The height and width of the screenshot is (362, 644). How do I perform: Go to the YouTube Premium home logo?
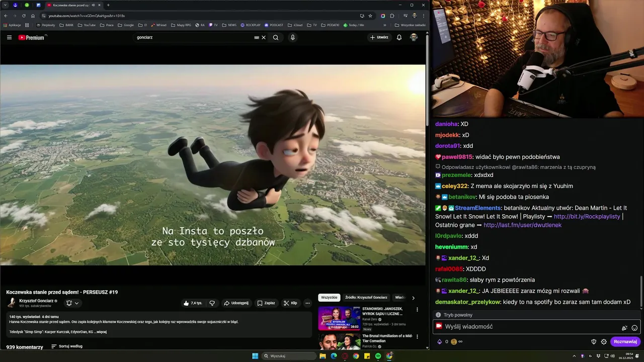32,37
